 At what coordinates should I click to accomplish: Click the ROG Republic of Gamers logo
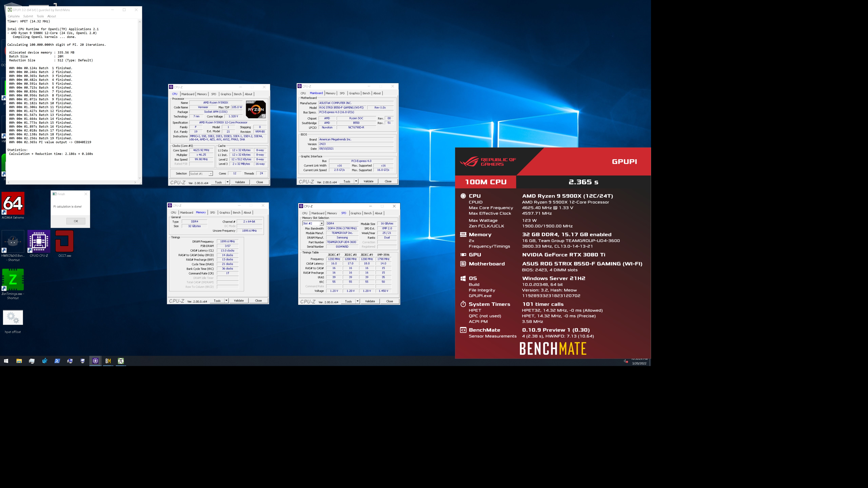point(488,162)
